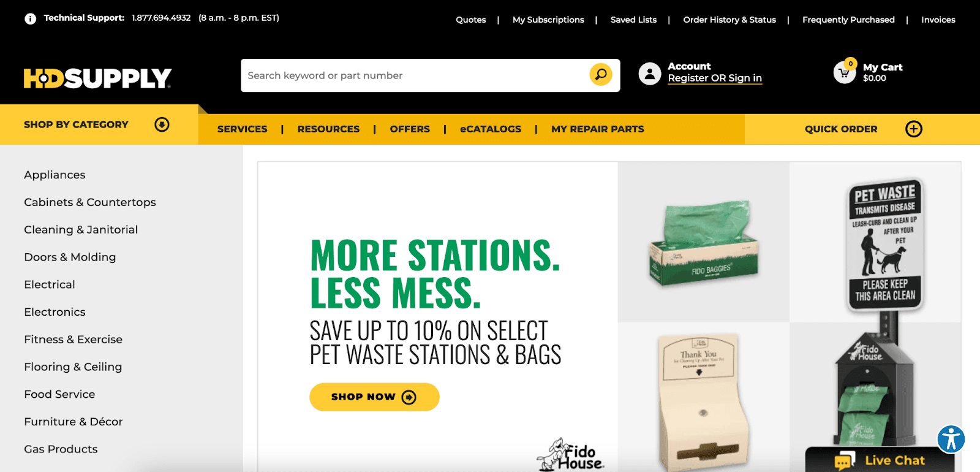Select Cleaning & Janitorial category
The height and width of the screenshot is (472, 980).
tap(81, 229)
